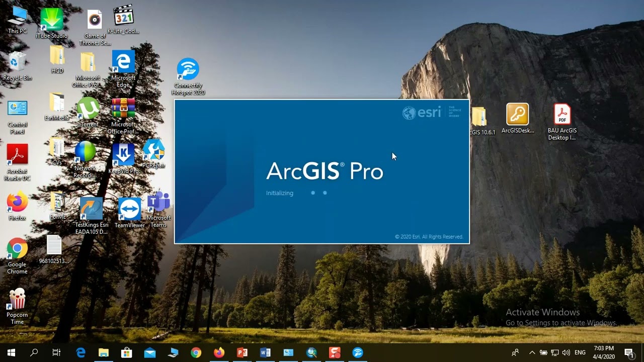The height and width of the screenshot is (362, 644).
Task: Open the People icon in system tray
Action: point(515,352)
